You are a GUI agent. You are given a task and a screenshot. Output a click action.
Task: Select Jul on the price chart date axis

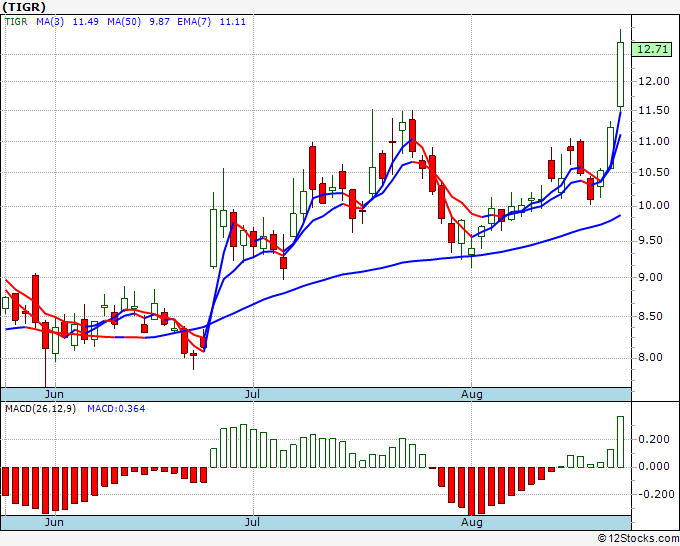tap(252, 394)
